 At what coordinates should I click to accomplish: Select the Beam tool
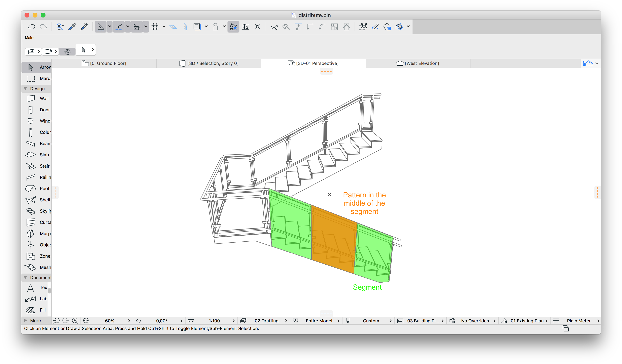click(37, 144)
